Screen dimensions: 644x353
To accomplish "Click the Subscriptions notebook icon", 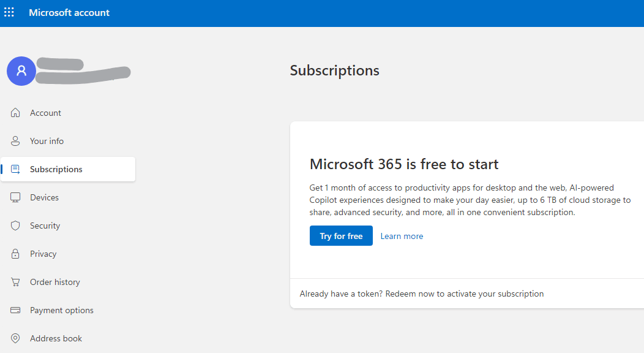I will pyautogui.click(x=15, y=169).
